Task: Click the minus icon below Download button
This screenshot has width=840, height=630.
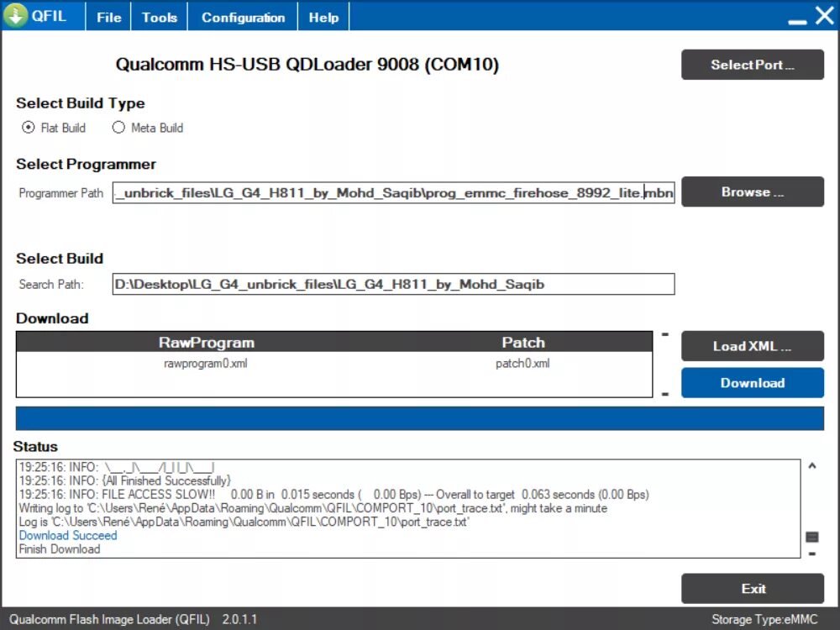Action: click(x=664, y=395)
